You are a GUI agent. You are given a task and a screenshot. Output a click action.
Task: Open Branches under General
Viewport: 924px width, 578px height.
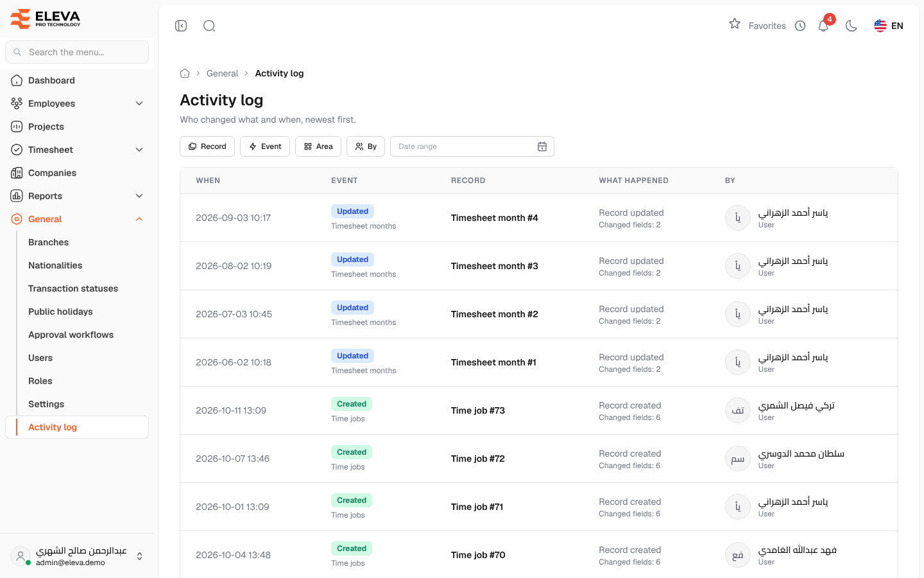point(48,242)
